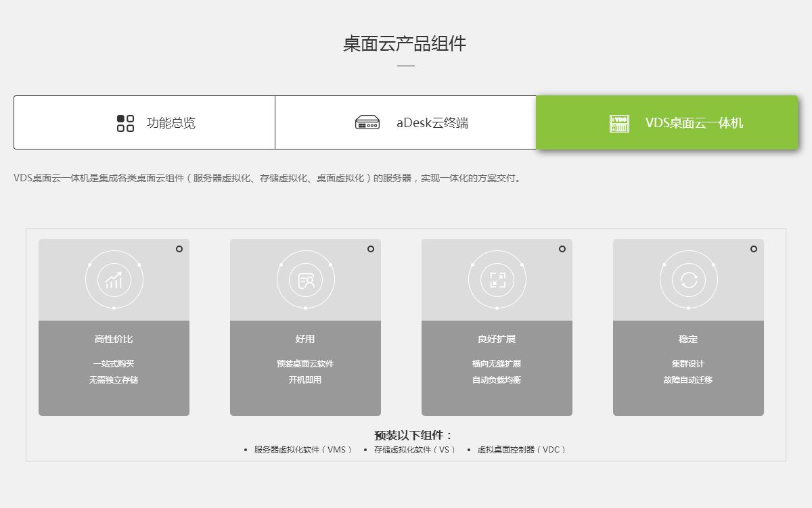This screenshot has height=508, width=812.
Task: Click the 高性价比 card title
Action: pos(114,339)
